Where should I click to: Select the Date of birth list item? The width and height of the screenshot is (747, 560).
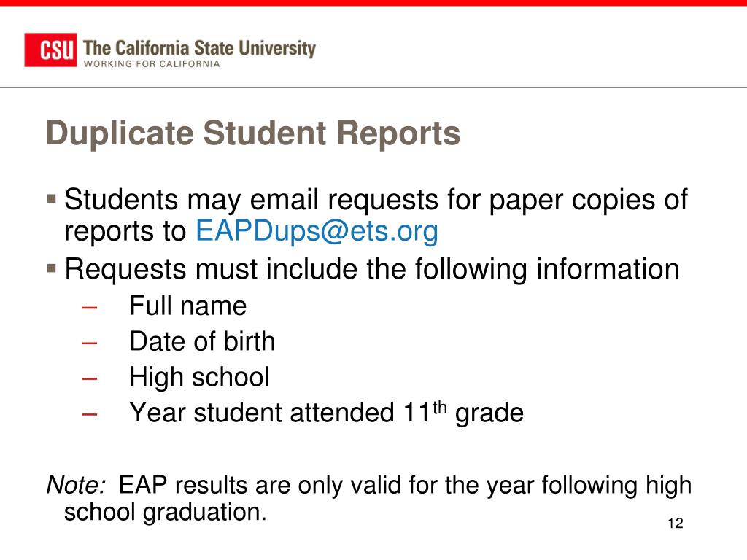203,341
